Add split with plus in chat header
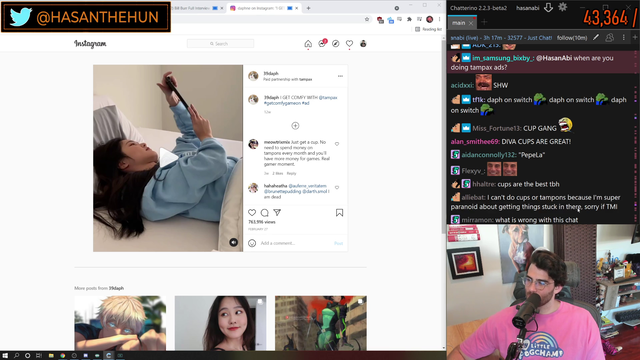Image resolution: width=640 pixels, height=360 pixels. click(x=635, y=37)
